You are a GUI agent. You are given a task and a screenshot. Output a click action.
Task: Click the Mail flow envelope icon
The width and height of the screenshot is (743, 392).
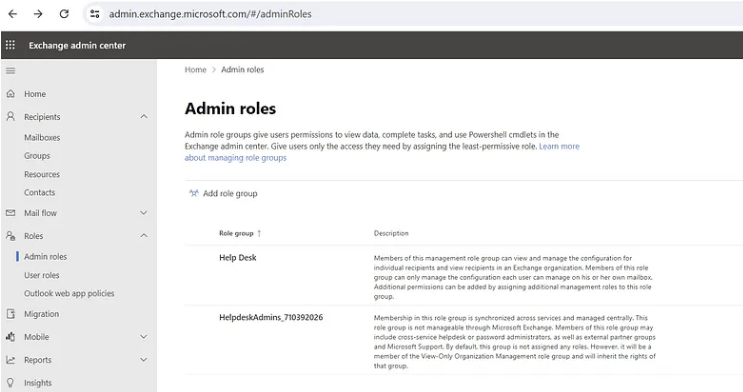10,213
